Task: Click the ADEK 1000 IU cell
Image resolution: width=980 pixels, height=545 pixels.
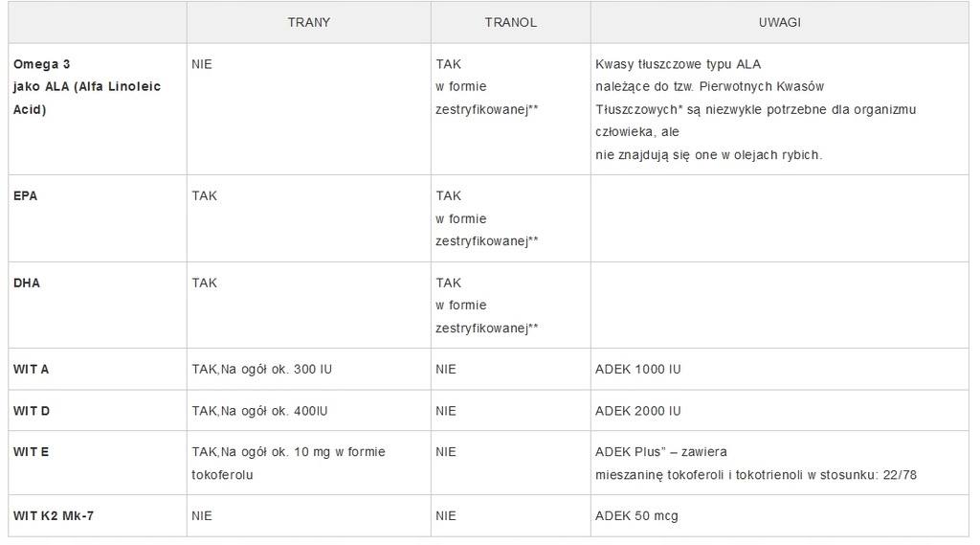Action: (779, 369)
